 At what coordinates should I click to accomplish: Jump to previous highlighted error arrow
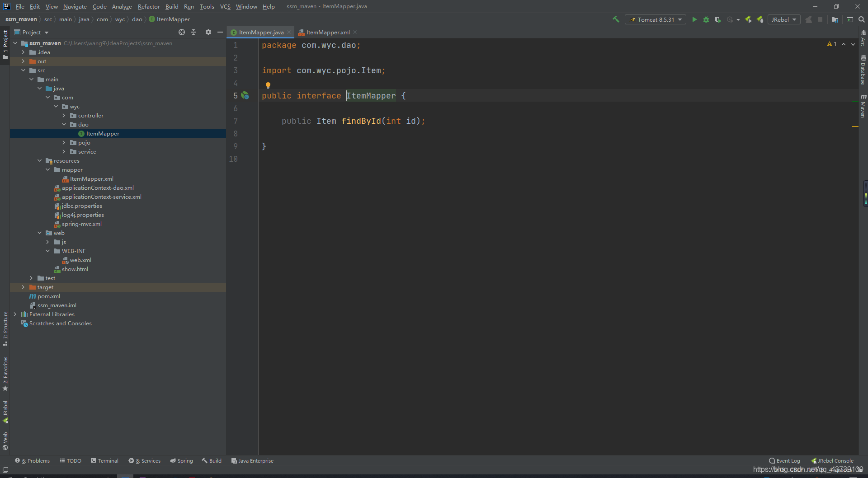click(x=844, y=44)
